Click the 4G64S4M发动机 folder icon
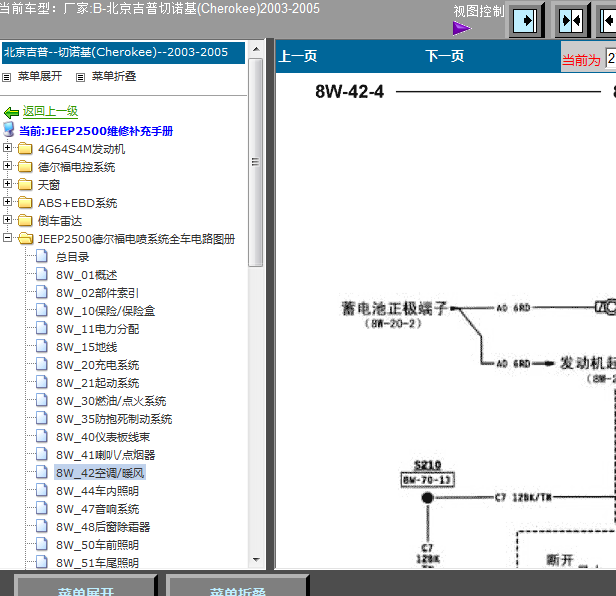This screenshot has width=616, height=596. 25,149
